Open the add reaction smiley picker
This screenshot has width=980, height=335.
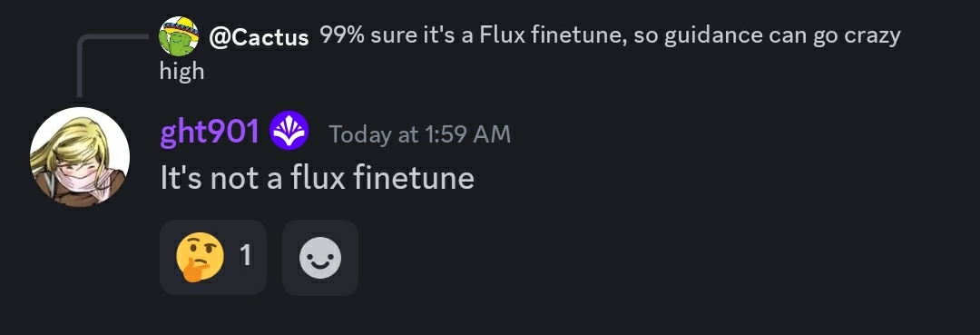click(320, 258)
